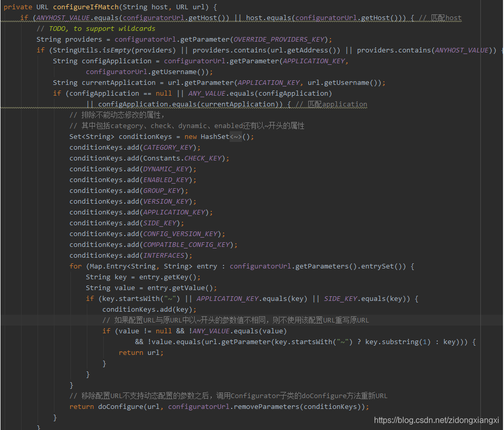Click Map.Entry<String, String> in the for loop
504x430 pixels.
tap(141, 266)
